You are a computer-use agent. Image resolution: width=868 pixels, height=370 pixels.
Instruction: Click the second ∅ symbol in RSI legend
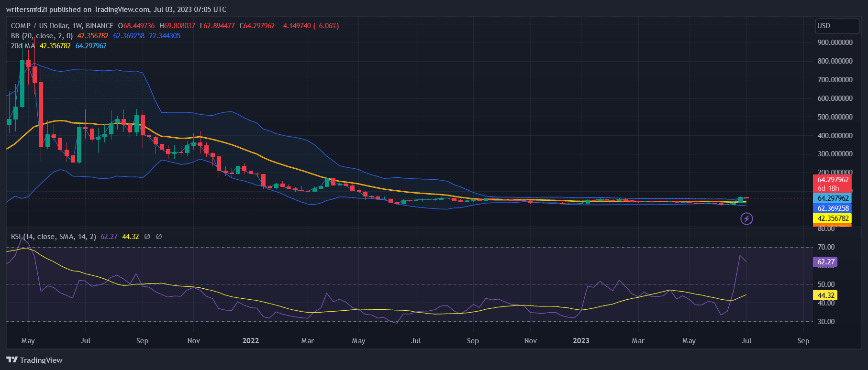159,237
